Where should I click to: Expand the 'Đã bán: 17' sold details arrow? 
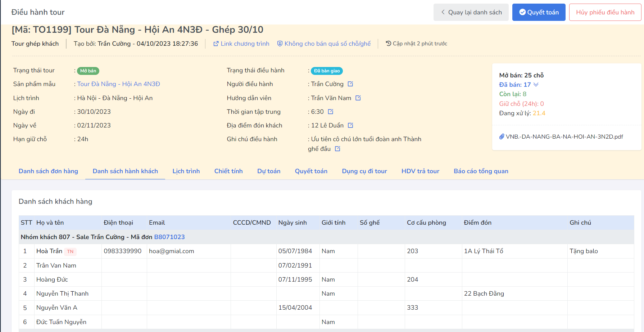pos(536,85)
